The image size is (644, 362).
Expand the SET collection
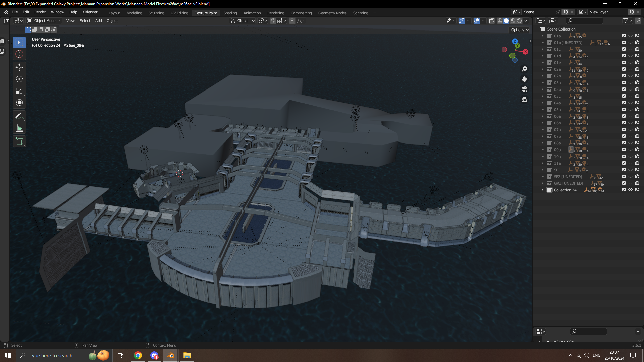(x=542, y=170)
